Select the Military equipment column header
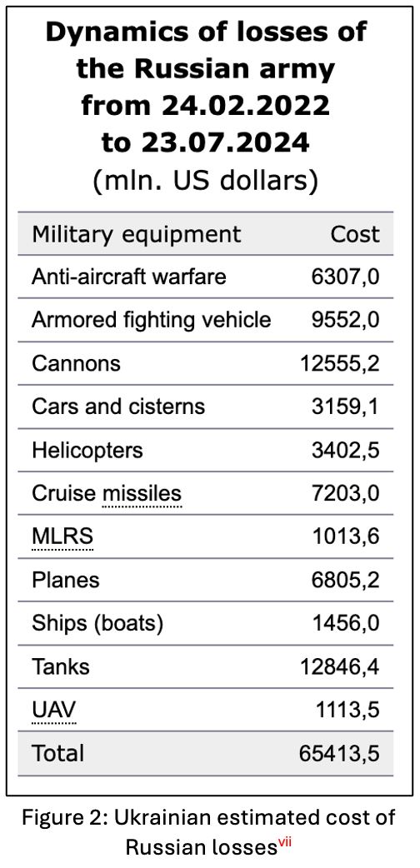 click(x=137, y=234)
